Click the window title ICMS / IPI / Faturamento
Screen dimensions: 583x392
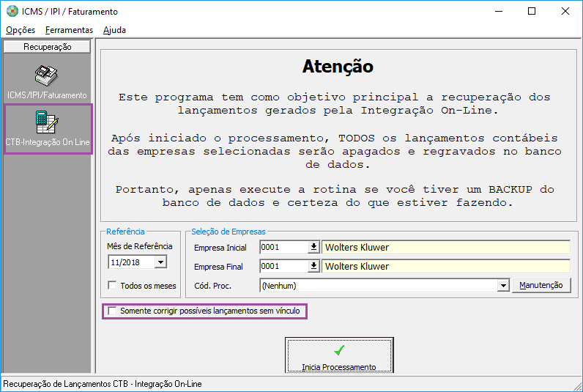coord(70,12)
